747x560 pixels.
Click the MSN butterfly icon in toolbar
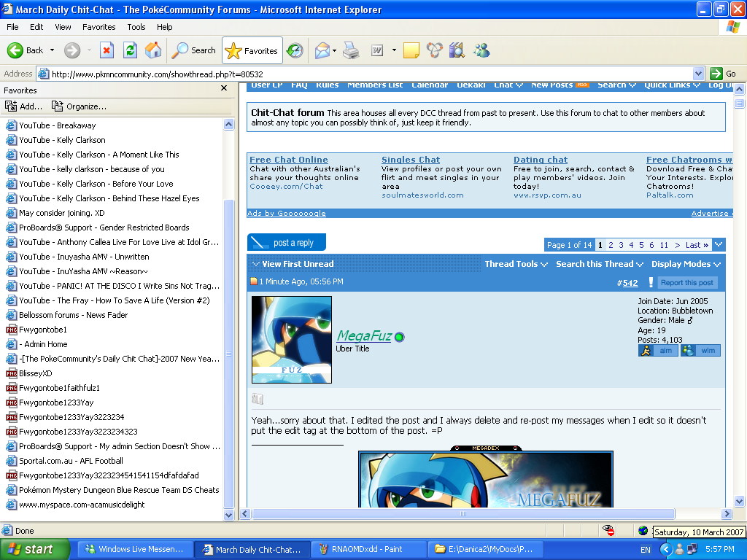click(434, 50)
